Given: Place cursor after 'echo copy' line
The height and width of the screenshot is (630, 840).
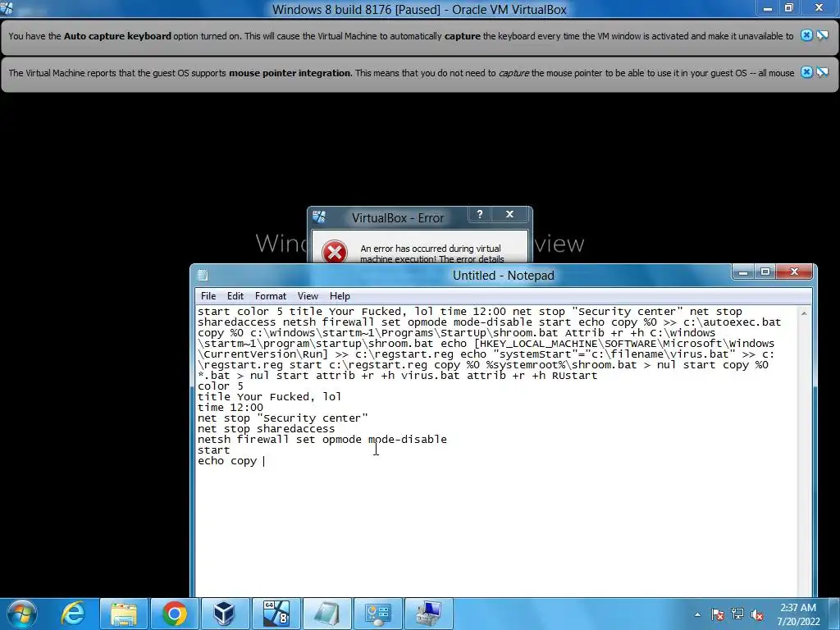Looking at the screenshot, I should pos(264,461).
